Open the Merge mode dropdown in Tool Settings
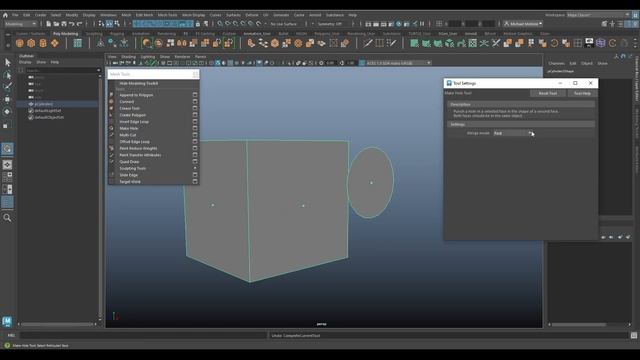Viewport: 640px width, 360px height. click(x=513, y=133)
